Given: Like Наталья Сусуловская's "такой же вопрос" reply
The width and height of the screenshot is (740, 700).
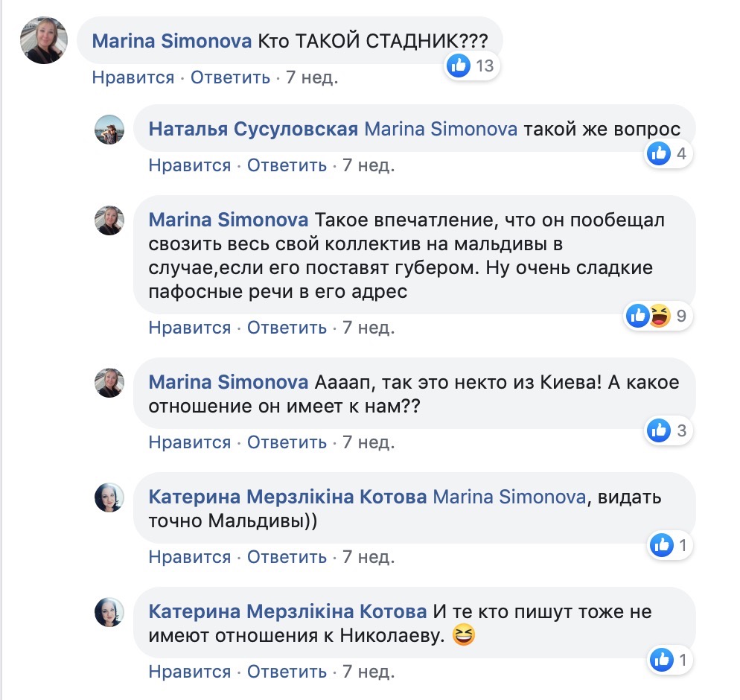Looking at the screenshot, I should [x=189, y=165].
